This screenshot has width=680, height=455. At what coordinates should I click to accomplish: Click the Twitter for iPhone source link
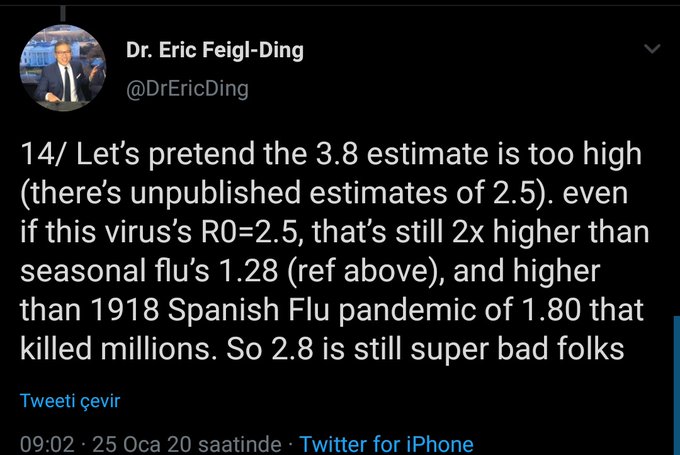pos(386,443)
